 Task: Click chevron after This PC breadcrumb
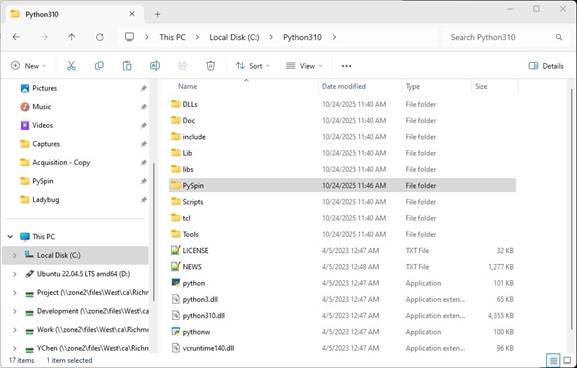(x=198, y=37)
